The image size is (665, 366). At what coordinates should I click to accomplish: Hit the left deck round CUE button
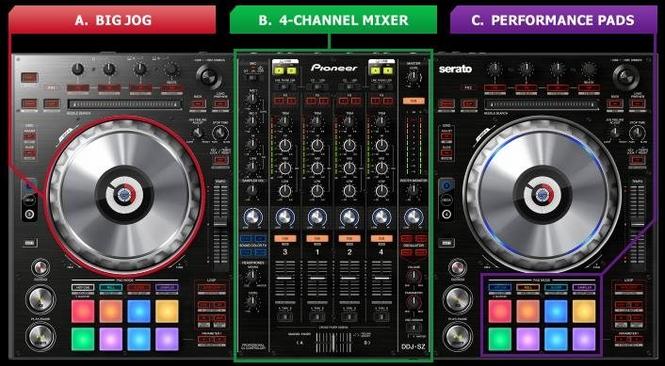pyautogui.click(x=41, y=299)
